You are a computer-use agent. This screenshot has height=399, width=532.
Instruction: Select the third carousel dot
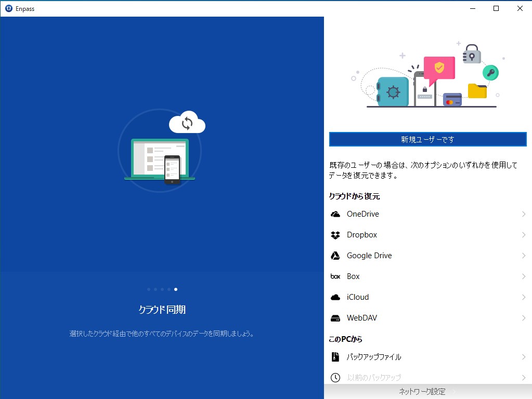coord(162,289)
